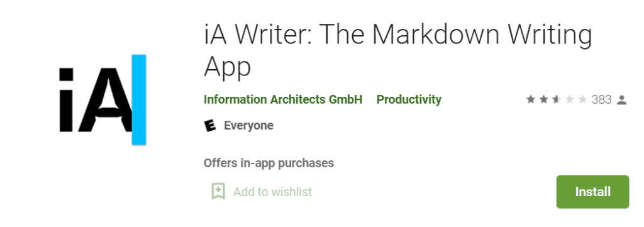Click the Everyone content rating label
Image resolution: width=644 pixels, height=227 pixels.
(248, 126)
